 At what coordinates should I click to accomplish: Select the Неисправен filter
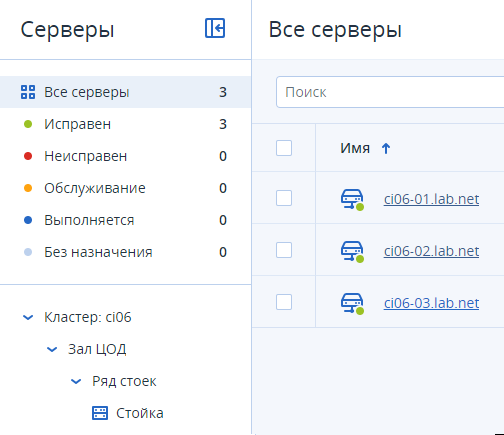click(125, 156)
